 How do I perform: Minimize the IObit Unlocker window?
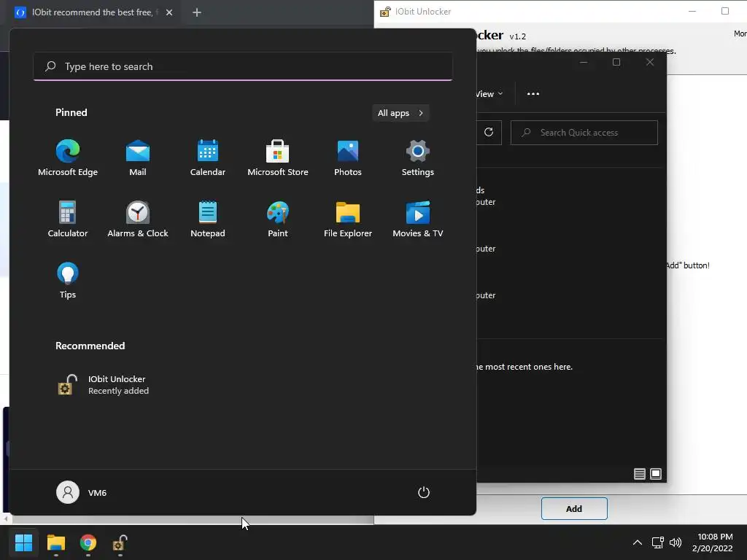692,11
